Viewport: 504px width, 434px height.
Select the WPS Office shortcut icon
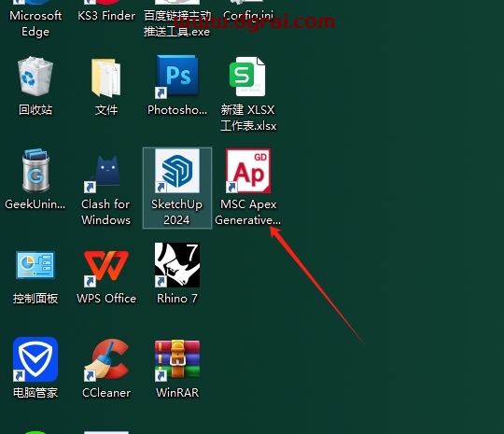pos(106,269)
